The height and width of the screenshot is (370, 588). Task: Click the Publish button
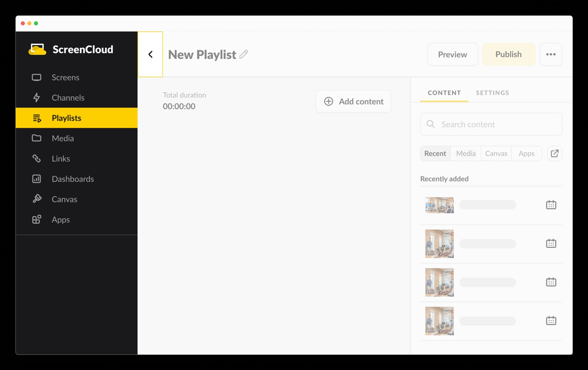click(508, 54)
